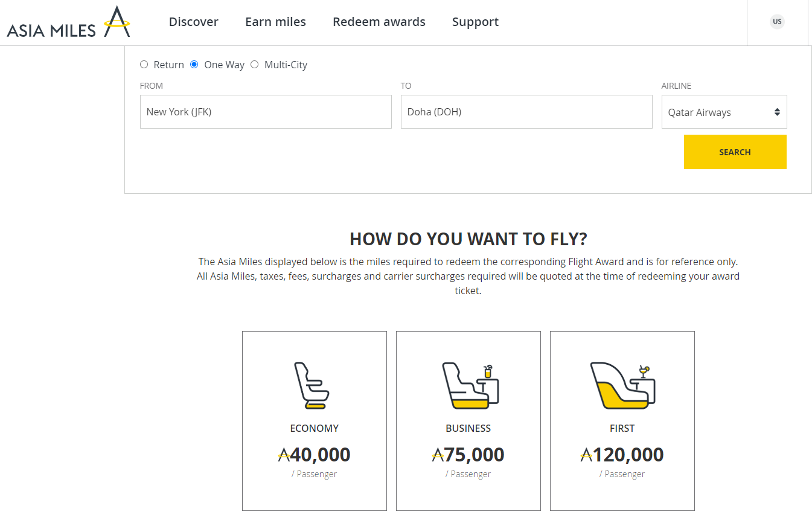Select the Multi-City radio button

[x=254, y=65]
